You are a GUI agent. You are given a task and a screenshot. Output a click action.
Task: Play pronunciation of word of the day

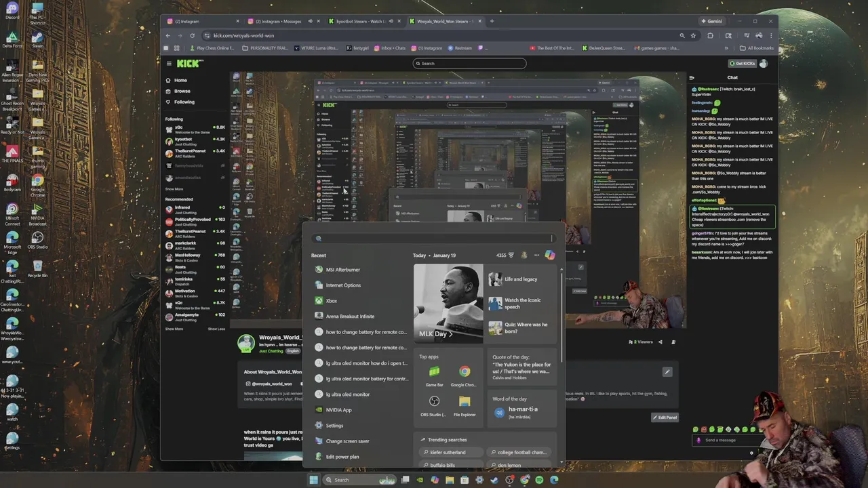[500, 412]
